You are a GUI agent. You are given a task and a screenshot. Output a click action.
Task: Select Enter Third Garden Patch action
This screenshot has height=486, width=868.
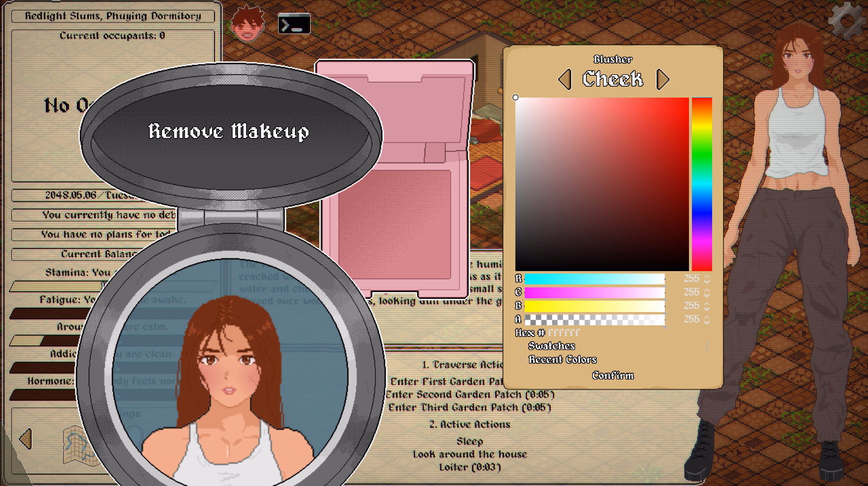[470, 408]
